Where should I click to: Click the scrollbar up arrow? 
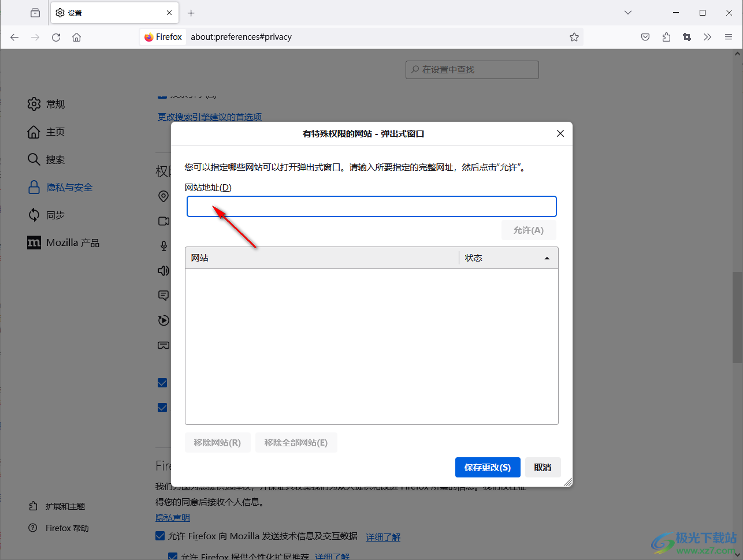point(737,54)
